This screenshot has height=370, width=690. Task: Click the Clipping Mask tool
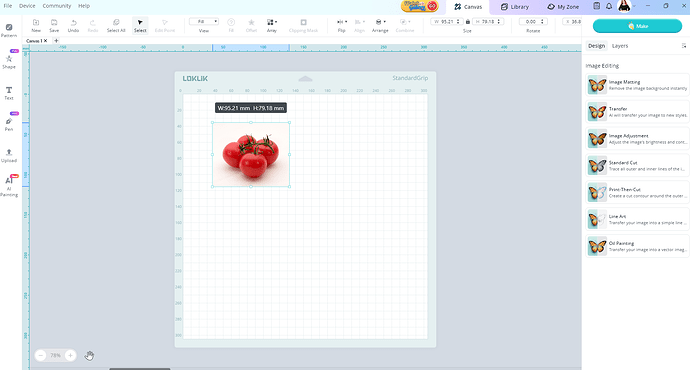303,26
